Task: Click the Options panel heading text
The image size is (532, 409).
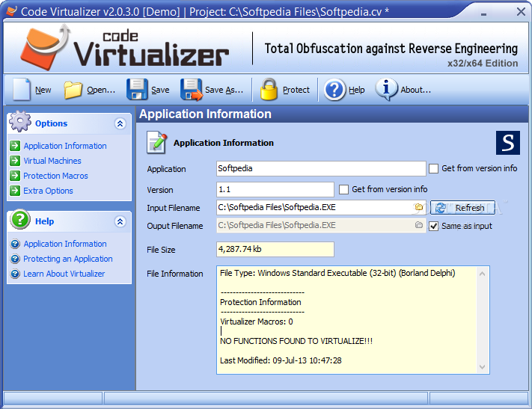Action: 51,123
